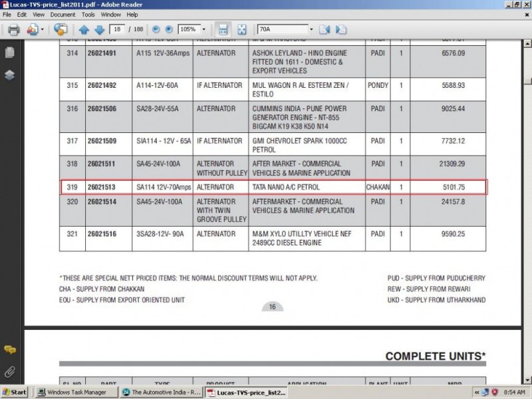Click the vertical scroll down arrow

(x=527, y=380)
